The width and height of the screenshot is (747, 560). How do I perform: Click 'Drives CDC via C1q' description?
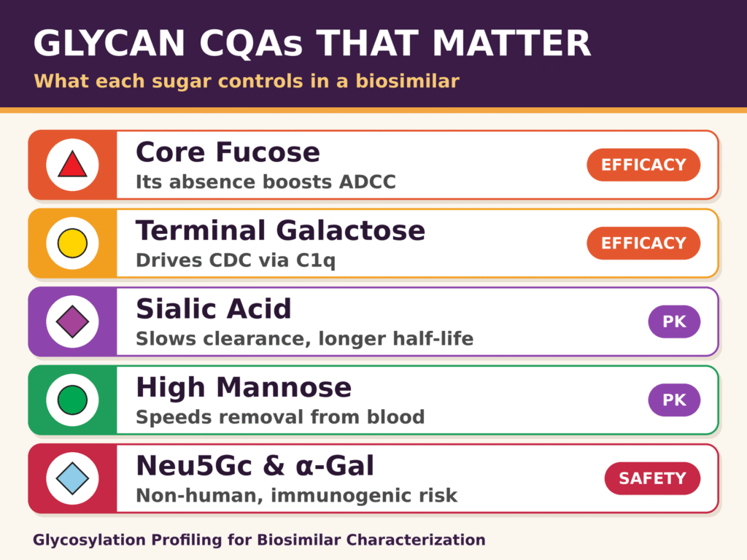click(x=236, y=260)
